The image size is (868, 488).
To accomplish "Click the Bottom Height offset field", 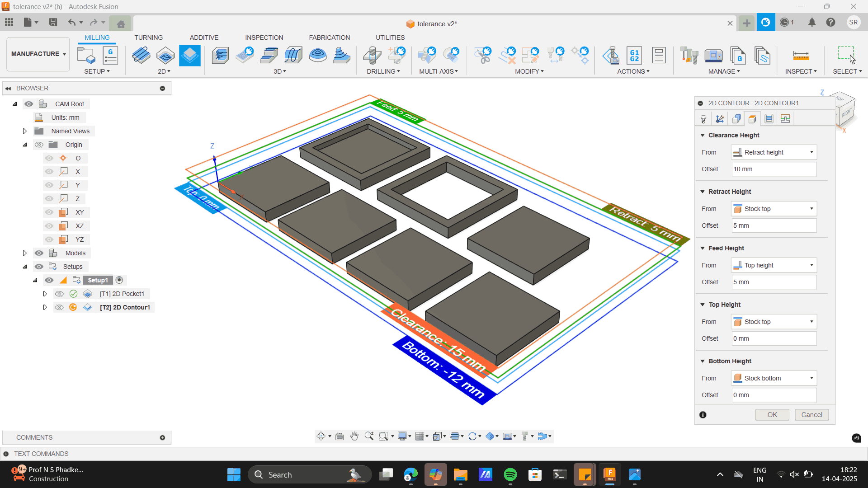I will (774, 395).
